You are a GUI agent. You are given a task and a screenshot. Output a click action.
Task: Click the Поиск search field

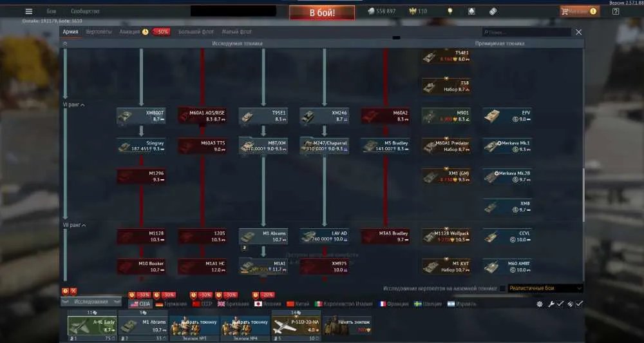click(x=527, y=32)
